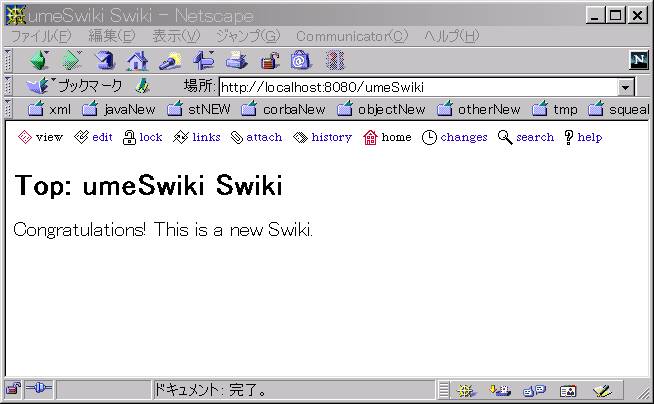
Task: Open the ヘルプ(H) menu
Action: point(452,36)
